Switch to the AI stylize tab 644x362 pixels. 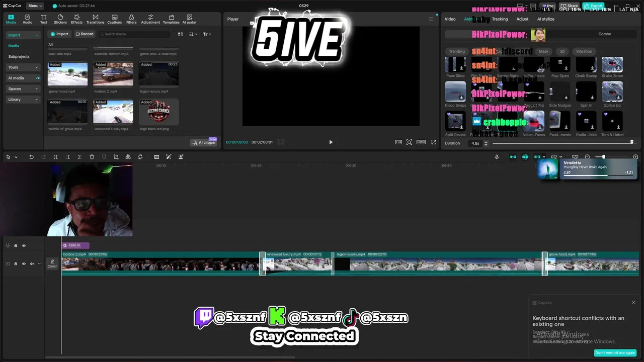tap(545, 19)
